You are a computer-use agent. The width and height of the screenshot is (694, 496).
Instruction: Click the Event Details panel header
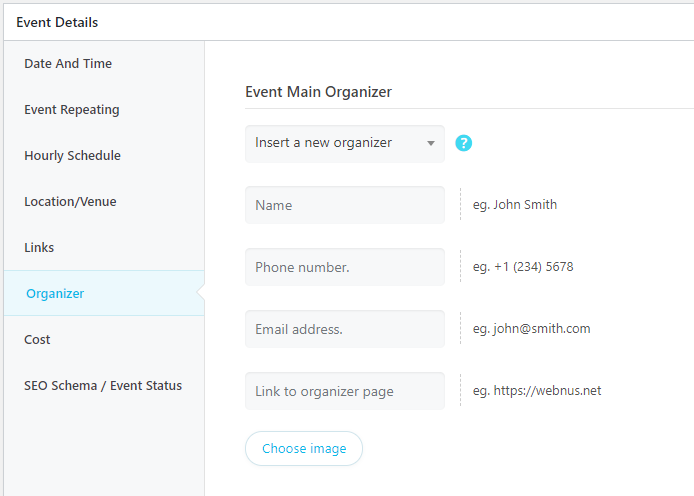pos(57,23)
